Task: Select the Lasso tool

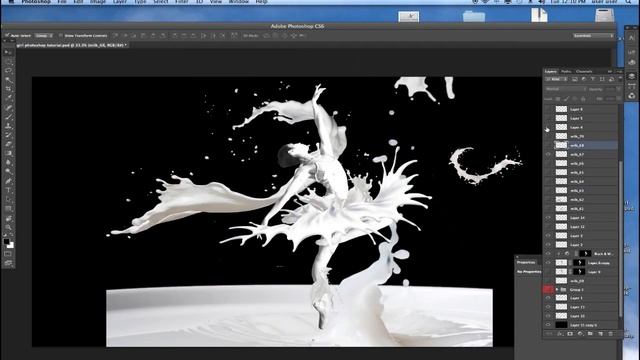Action: [x=8, y=71]
